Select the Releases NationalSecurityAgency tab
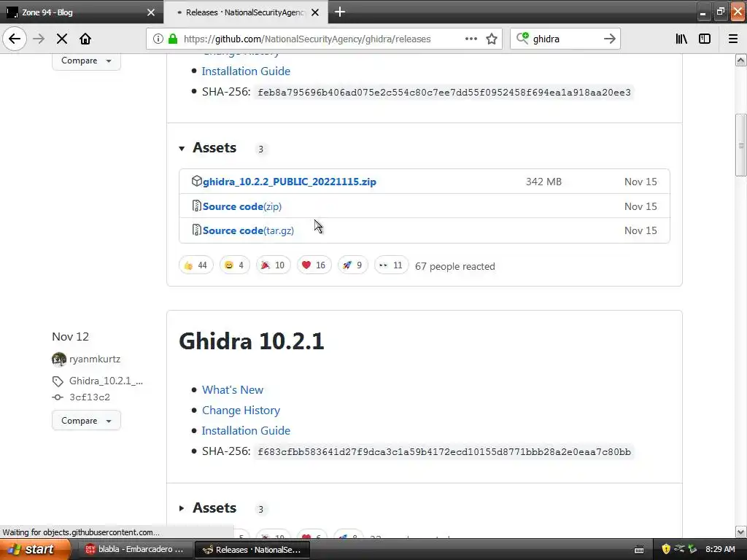 [245, 12]
